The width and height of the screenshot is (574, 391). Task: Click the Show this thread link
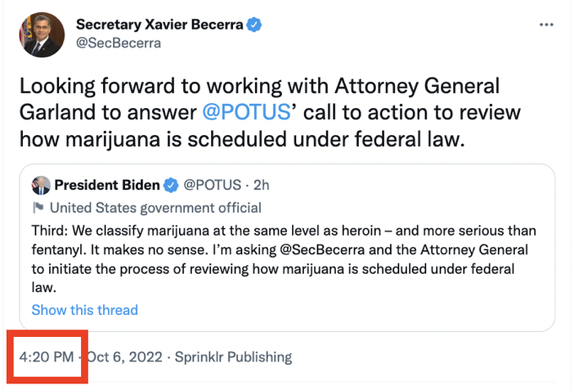pos(85,310)
